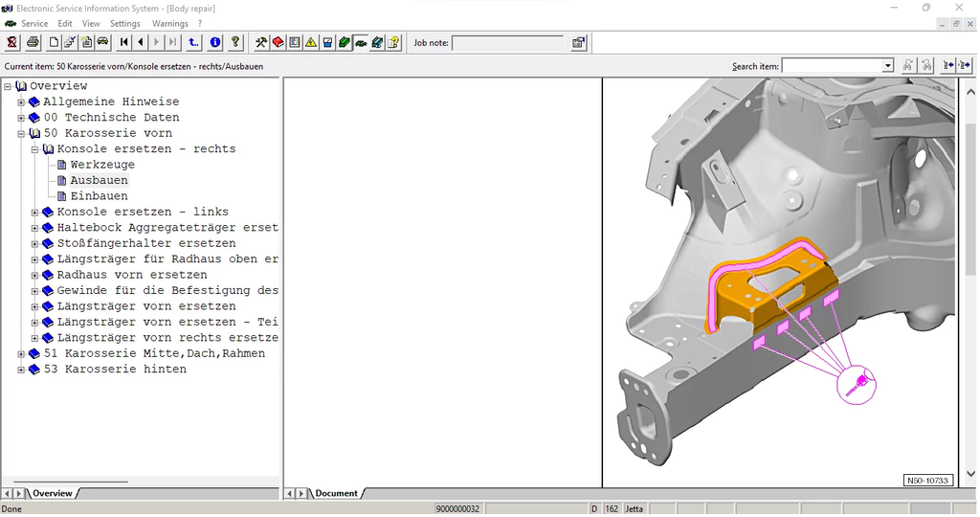
Task: Open the Warnings menu
Action: click(170, 23)
